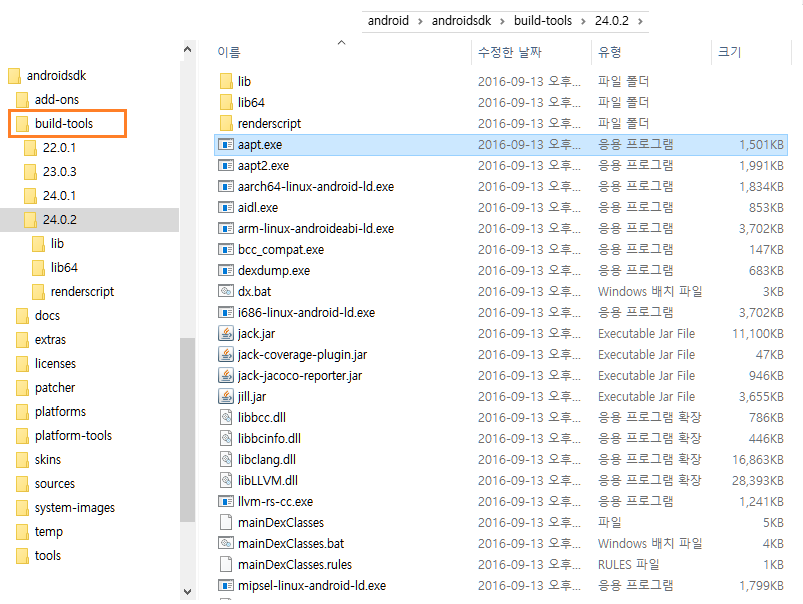Viewport: 803px width, 604px height.
Task: Select the aapt2.exe executable icon
Action: 227,165
